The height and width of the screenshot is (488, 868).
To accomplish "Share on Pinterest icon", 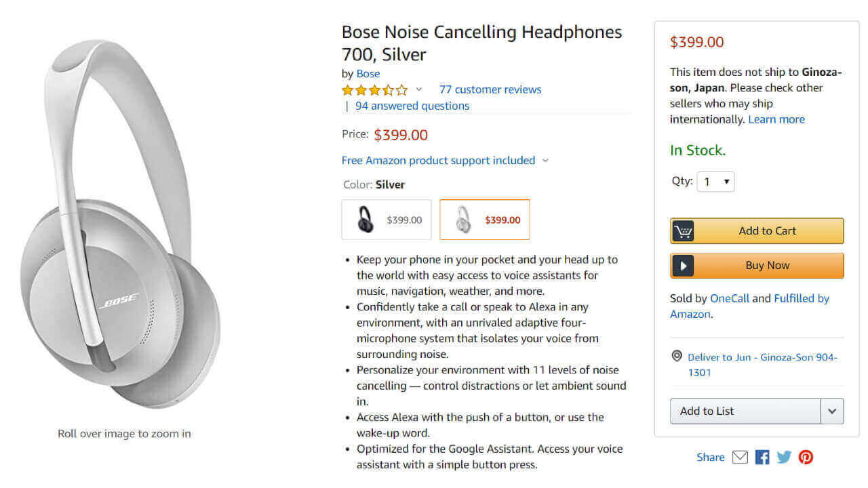I will pos(806,457).
